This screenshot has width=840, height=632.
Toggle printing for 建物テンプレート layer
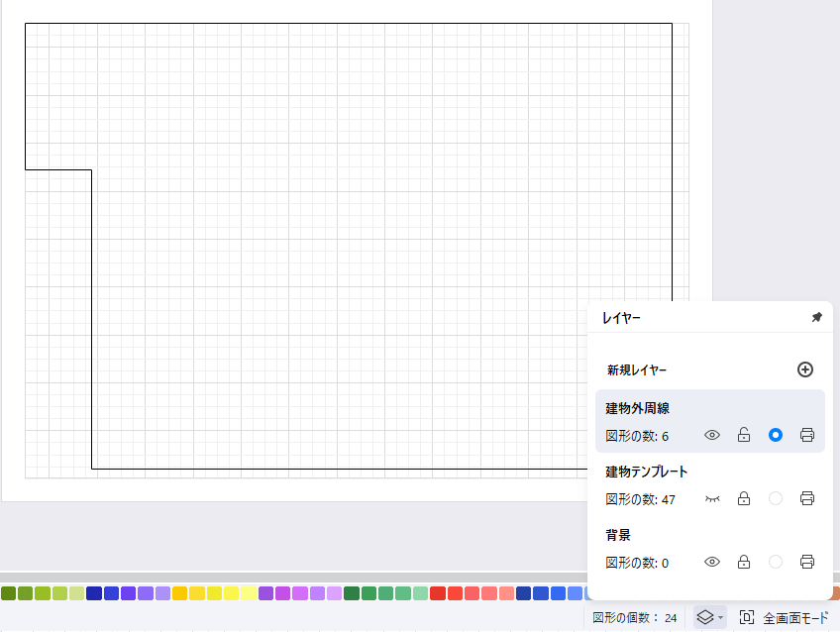point(806,498)
